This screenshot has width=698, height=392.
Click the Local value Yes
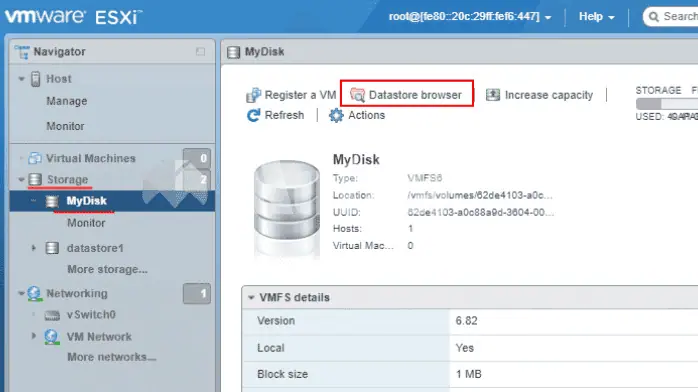[x=465, y=348]
